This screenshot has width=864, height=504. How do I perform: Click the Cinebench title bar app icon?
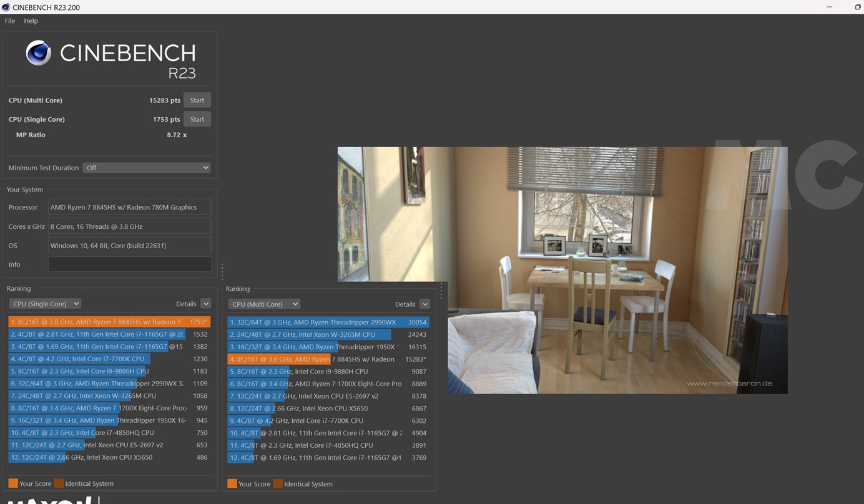[x=6, y=7]
